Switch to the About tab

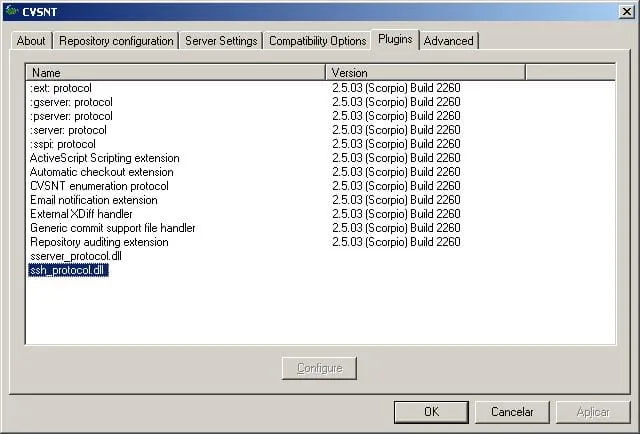pyautogui.click(x=31, y=41)
